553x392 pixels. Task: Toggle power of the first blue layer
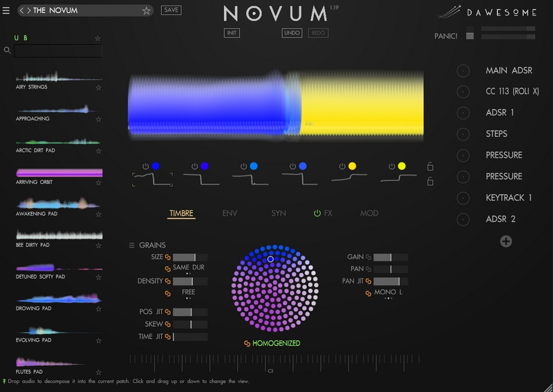145,167
